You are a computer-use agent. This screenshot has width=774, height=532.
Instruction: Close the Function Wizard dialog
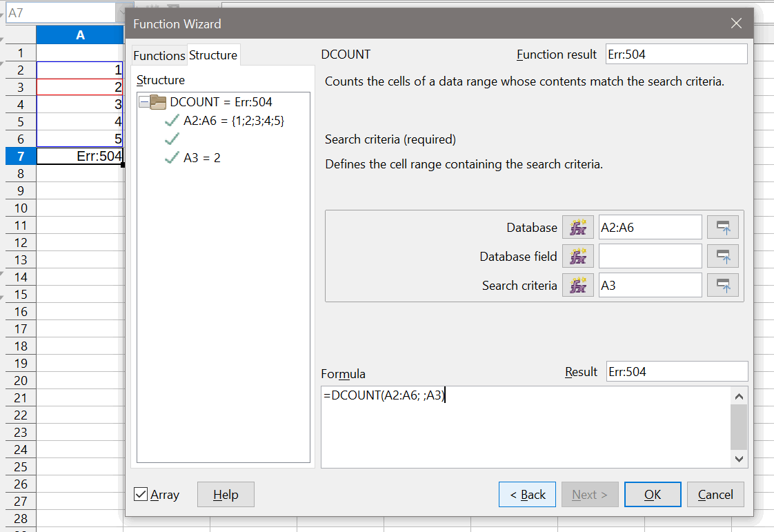736,23
